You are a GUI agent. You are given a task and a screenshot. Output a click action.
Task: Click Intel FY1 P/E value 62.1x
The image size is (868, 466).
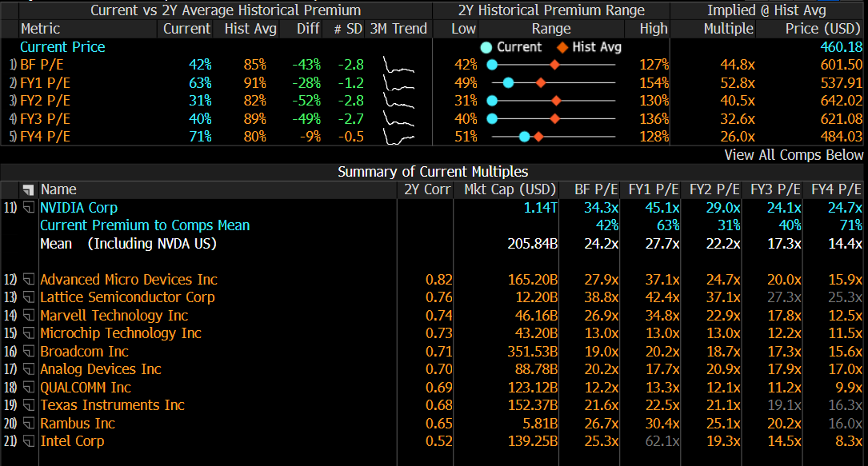(662, 441)
